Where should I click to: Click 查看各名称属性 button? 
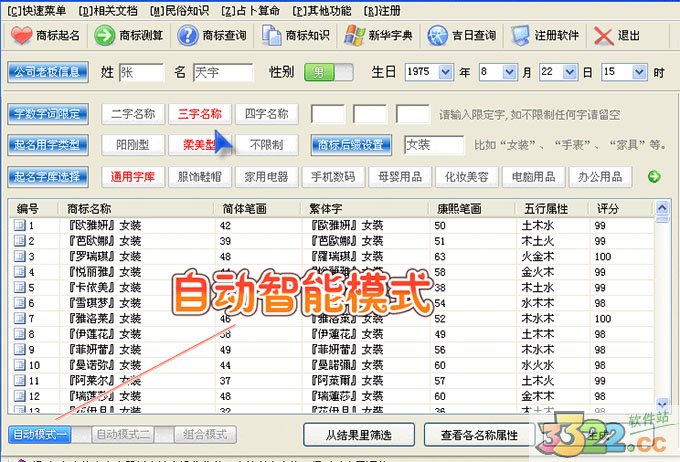click(479, 435)
